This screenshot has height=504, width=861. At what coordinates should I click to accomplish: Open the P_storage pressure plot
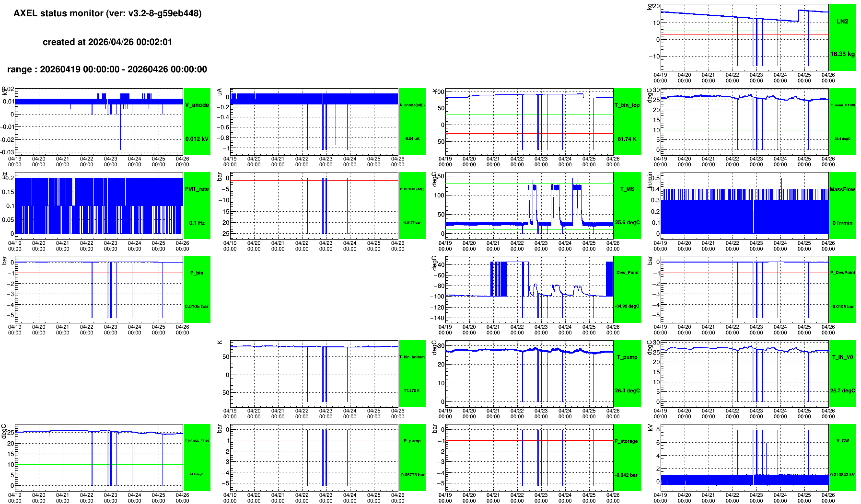tap(529, 458)
